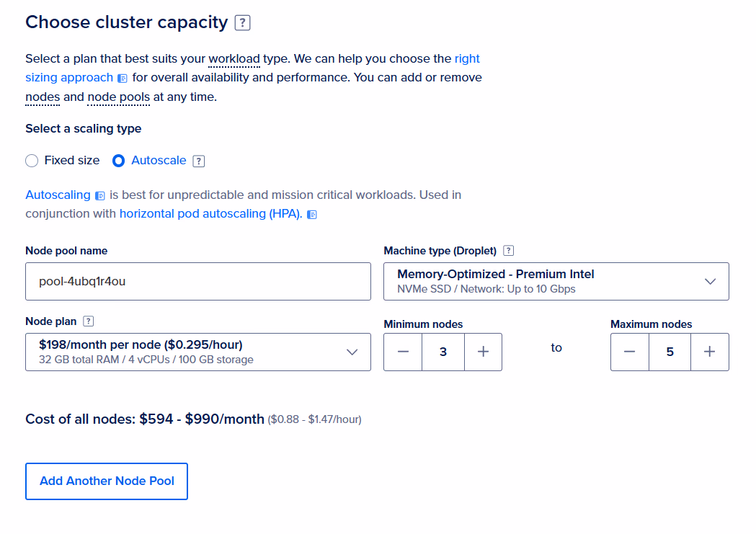Open the right sizing approach link

[x=69, y=77]
